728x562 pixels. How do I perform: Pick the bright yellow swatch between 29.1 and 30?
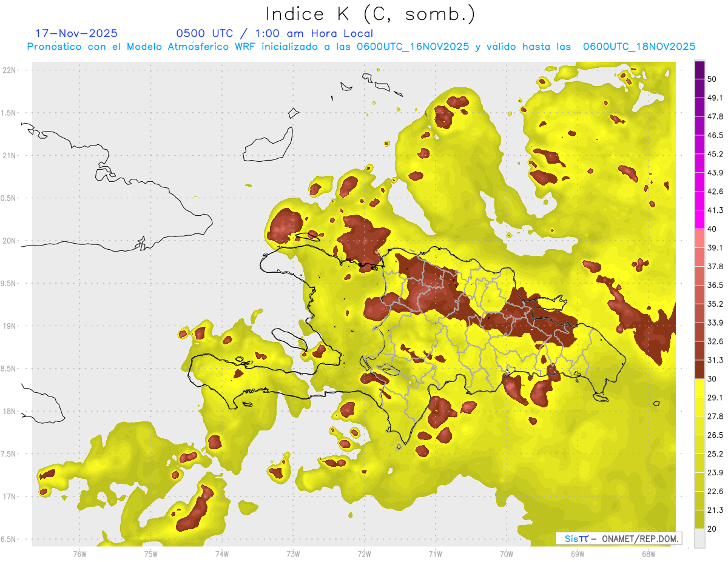[x=699, y=389]
